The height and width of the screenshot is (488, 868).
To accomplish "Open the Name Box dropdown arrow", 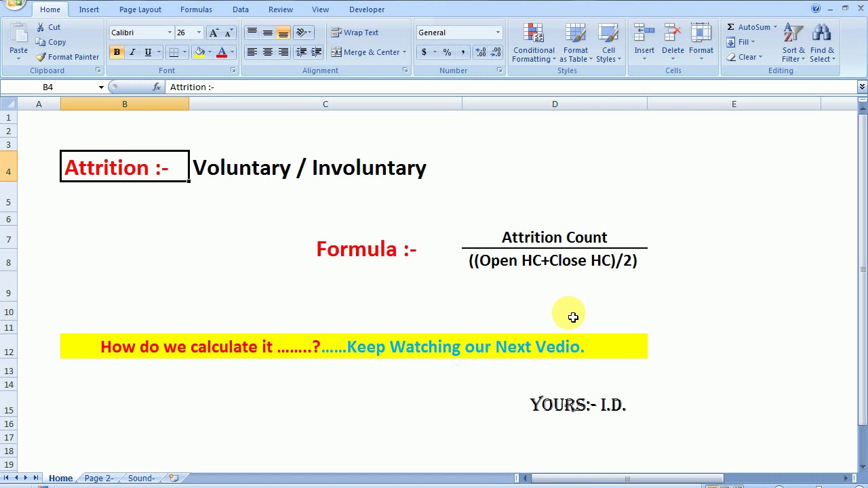I will 101,87.
